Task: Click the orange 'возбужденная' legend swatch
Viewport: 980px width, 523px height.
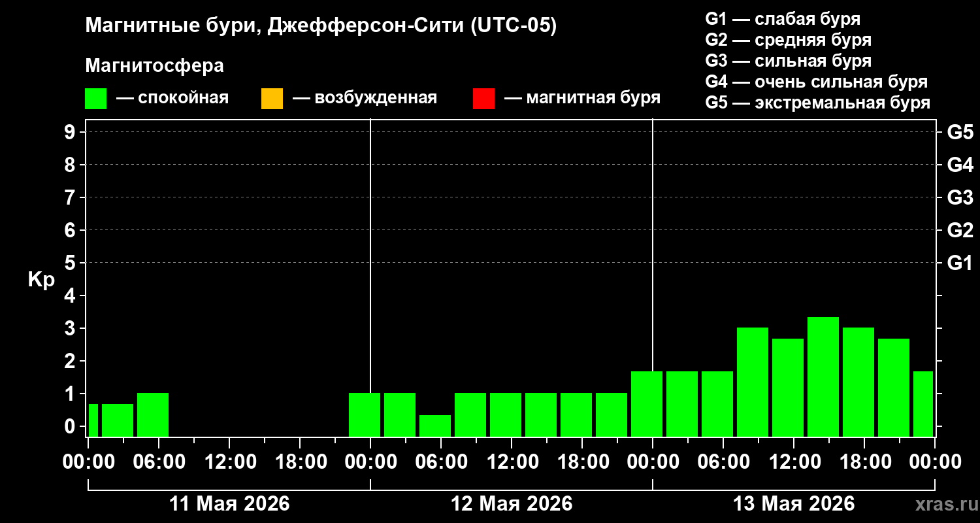Action: tap(272, 99)
